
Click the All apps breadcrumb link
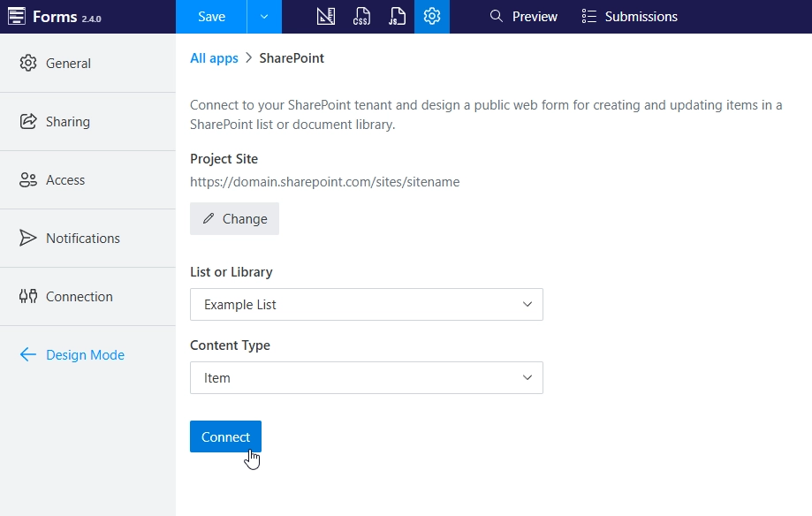point(214,58)
